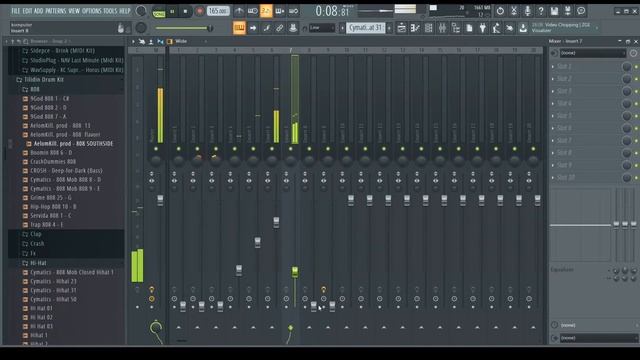Open the ADD menu
This screenshot has width=640, height=360.
[x=38, y=11]
